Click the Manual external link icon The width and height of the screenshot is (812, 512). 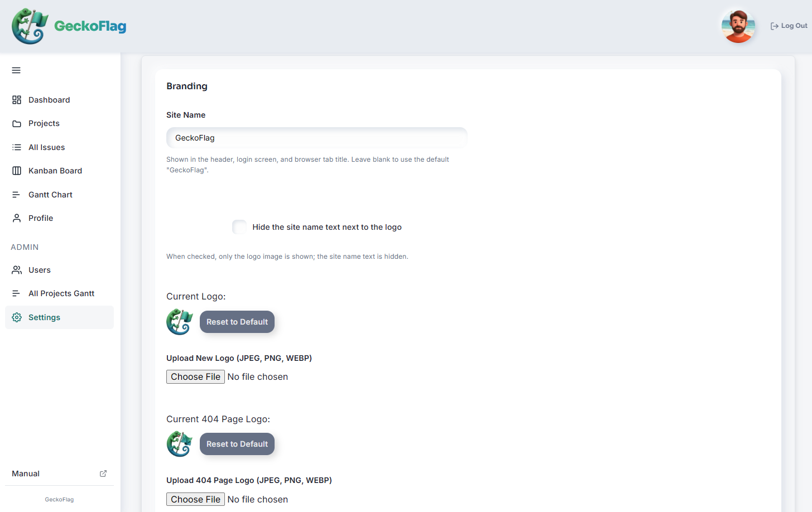point(103,474)
